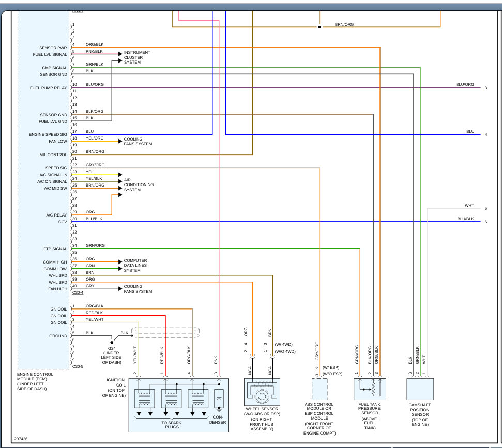Click the C30-4 connector label
The width and height of the screenshot is (502, 448).
coord(78,293)
